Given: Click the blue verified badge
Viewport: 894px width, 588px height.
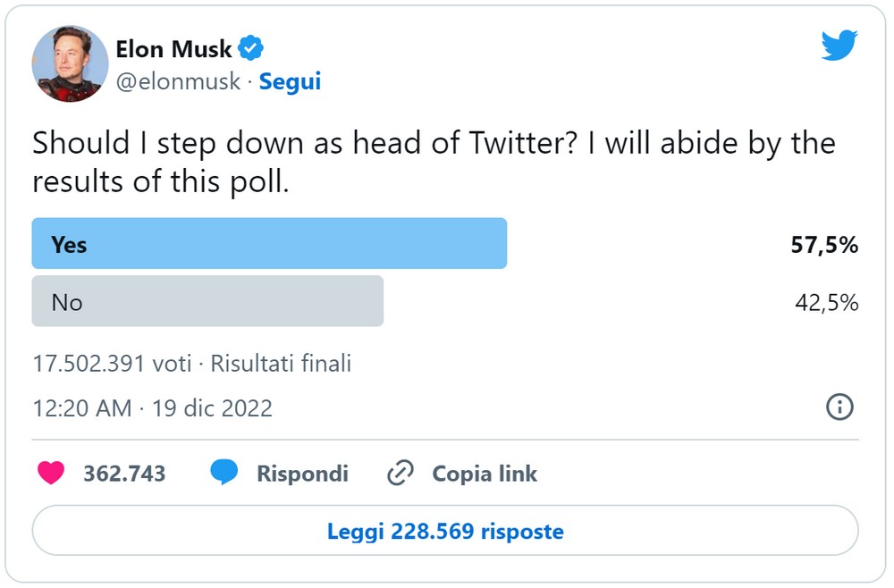Looking at the screenshot, I should tap(250, 48).
